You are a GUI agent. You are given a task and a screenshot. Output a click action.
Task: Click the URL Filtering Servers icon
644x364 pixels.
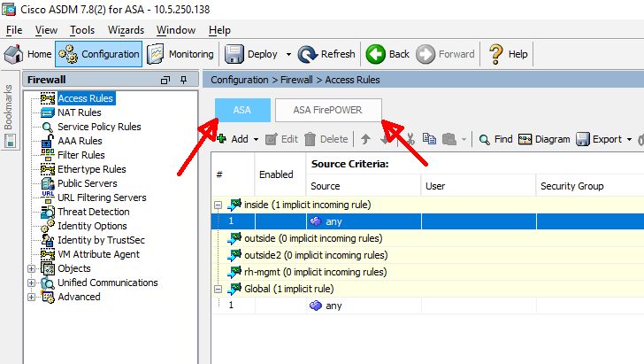pyautogui.click(x=48, y=197)
